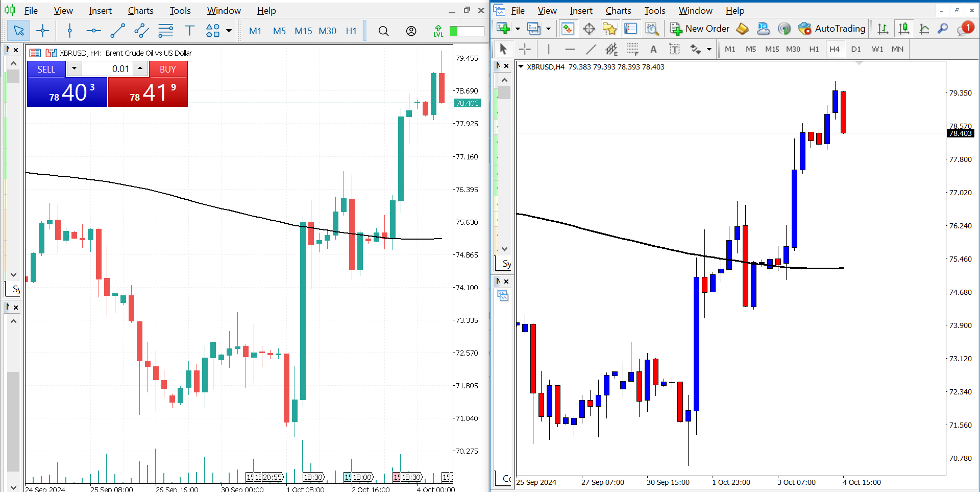Select the crosshair tool in left terminal
The width and height of the screenshot is (980, 492).
point(43,31)
